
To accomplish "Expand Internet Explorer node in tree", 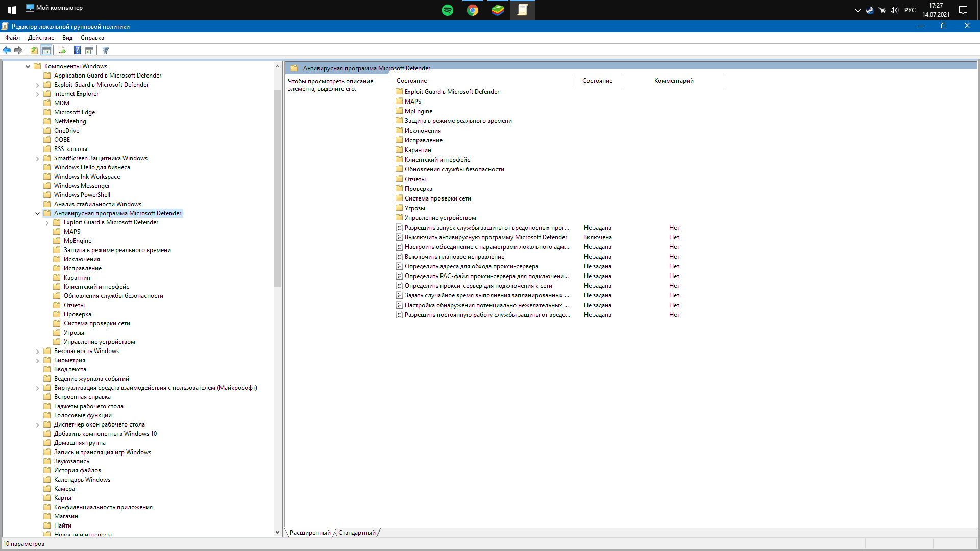I will [x=37, y=94].
